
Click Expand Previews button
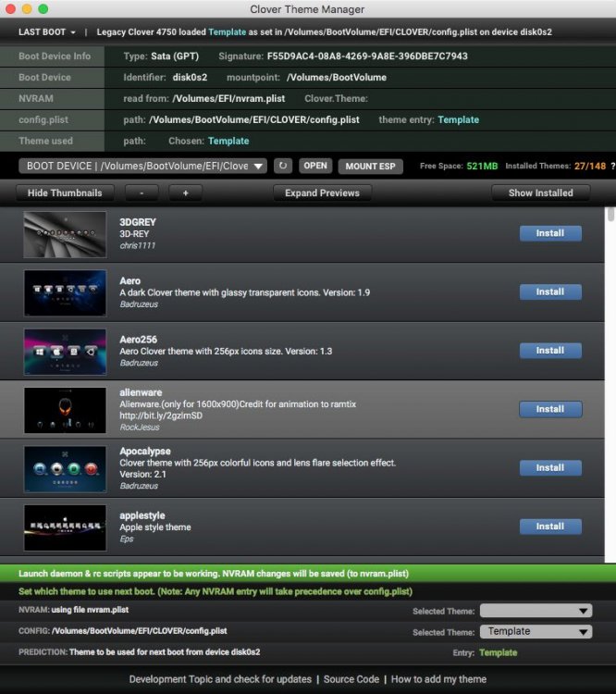click(322, 193)
